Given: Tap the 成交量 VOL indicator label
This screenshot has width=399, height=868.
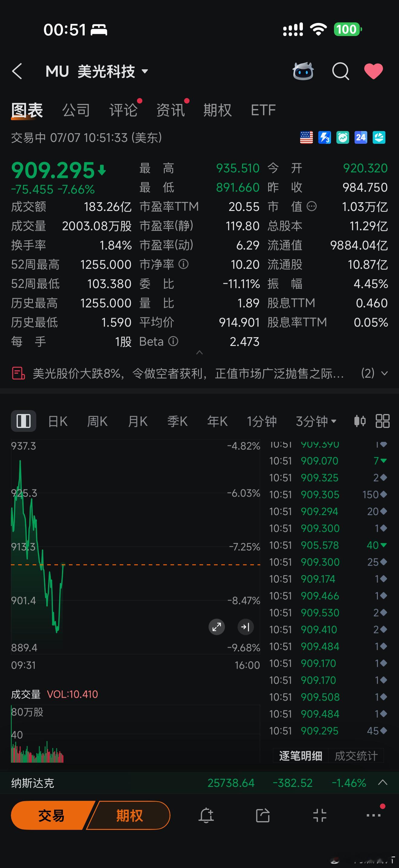Looking at the screenshot, I should pos(54,694).
